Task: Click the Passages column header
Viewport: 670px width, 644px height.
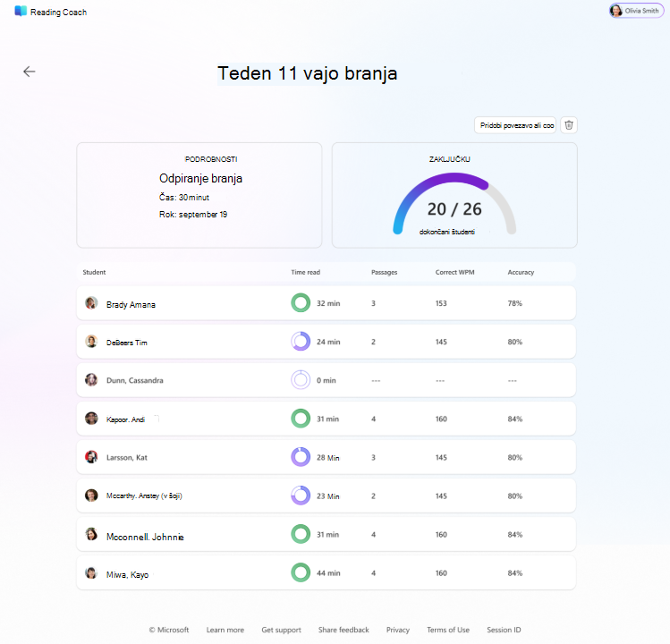Action: (384, 272)
